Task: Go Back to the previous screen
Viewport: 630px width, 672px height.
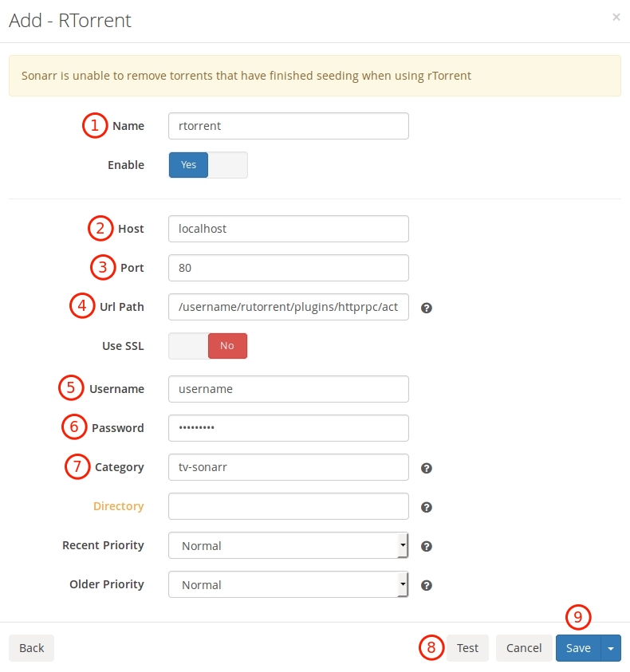Action: pos(31,648)
